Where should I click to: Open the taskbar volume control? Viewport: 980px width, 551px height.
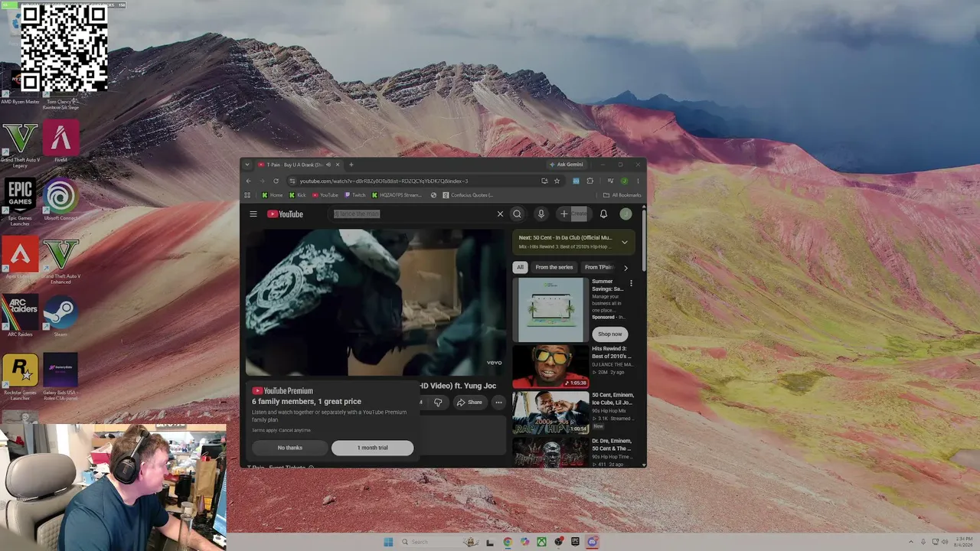pos(945,542)
